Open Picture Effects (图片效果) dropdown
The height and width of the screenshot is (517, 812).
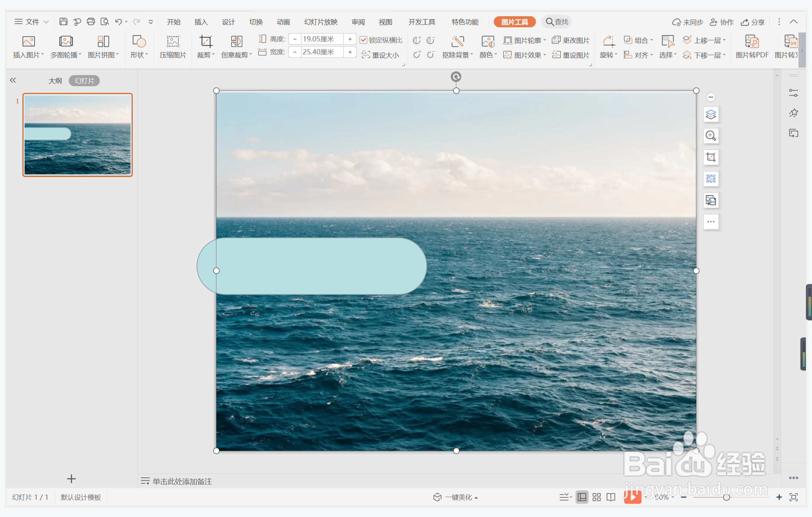tap(525, 55)
